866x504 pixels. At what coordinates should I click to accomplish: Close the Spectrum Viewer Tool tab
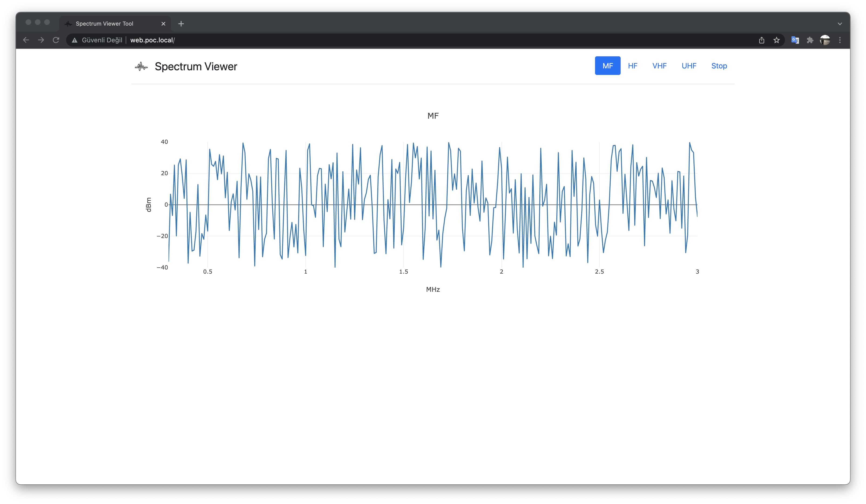[x=163, y=24]
